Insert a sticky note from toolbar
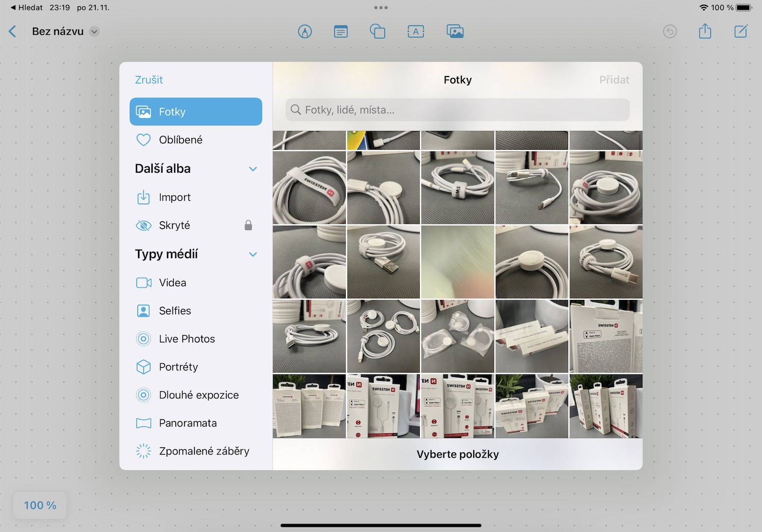This screenshot has height=532, width=762. pos(341,31)
